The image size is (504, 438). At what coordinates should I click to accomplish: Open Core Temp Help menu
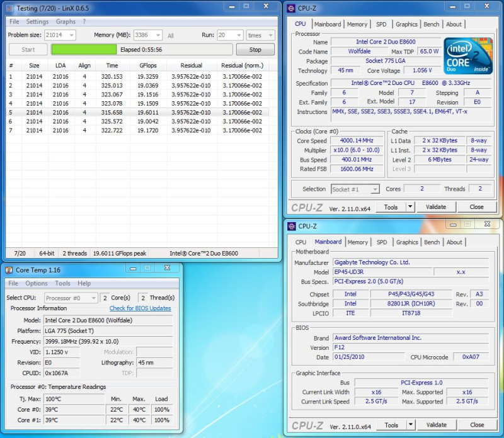point(84,283)
